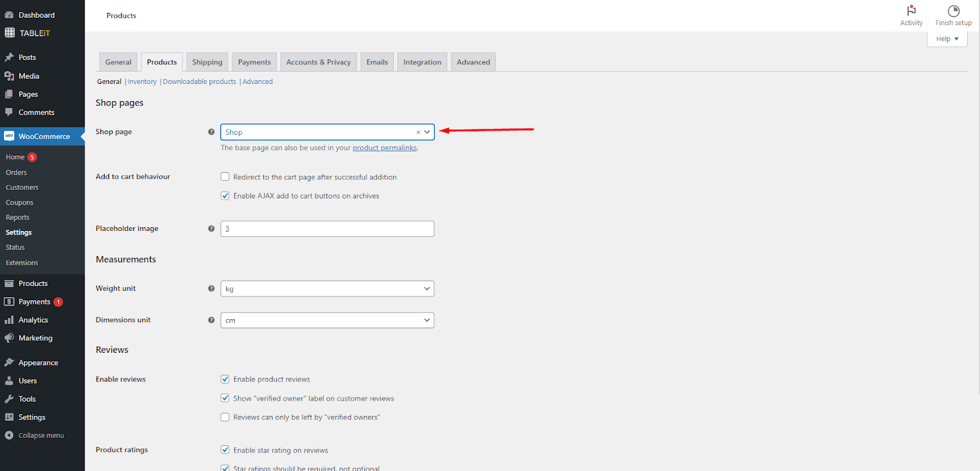Uncheck Enable AJAX add to cart buttons

pos(225,196)
